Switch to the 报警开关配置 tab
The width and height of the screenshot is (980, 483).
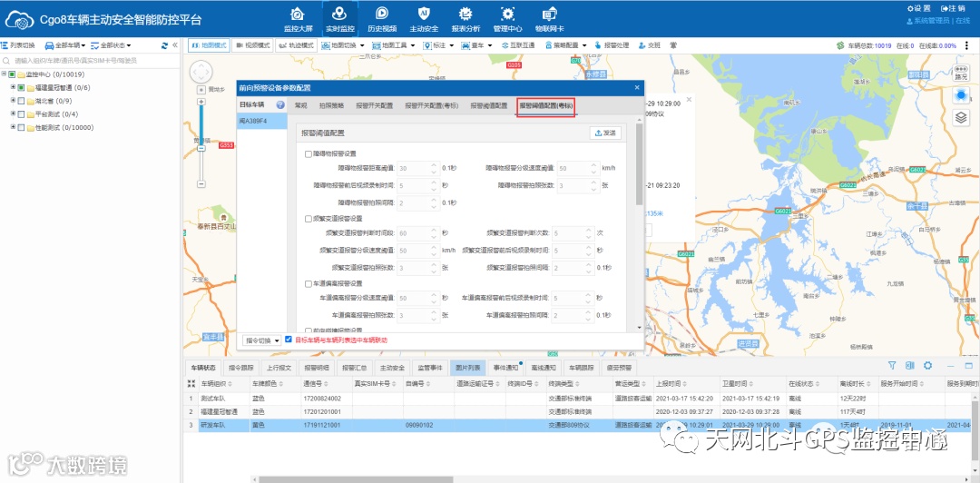(375, 105)
